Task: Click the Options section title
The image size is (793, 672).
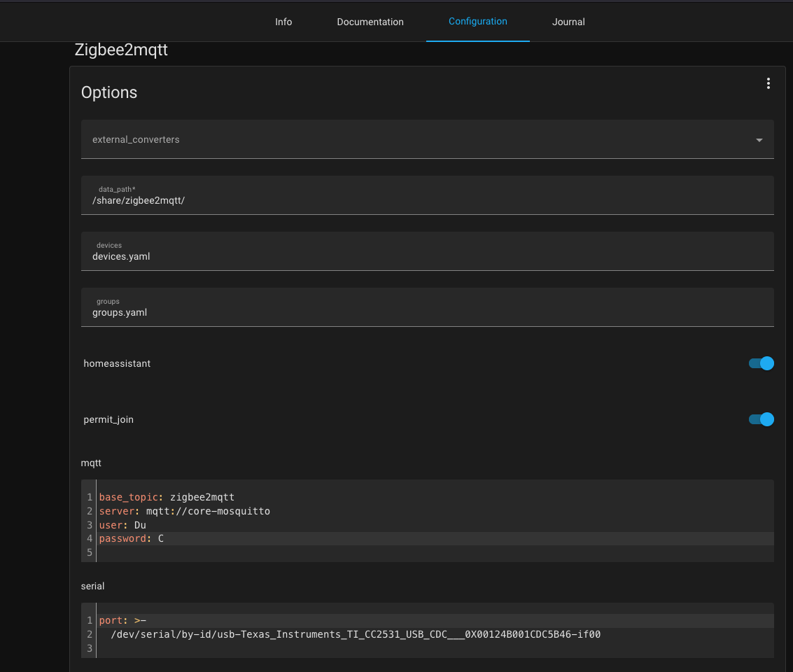Action: tap(109, 92)
